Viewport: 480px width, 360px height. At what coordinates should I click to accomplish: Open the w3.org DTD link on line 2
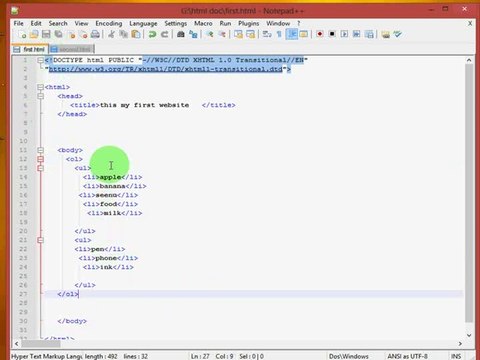166,69
